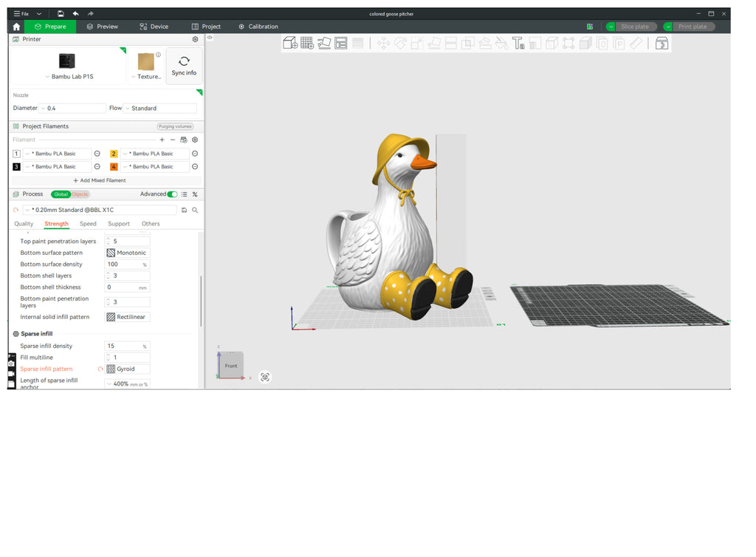Click the Auto orient toolbar icon

point(324,44)
